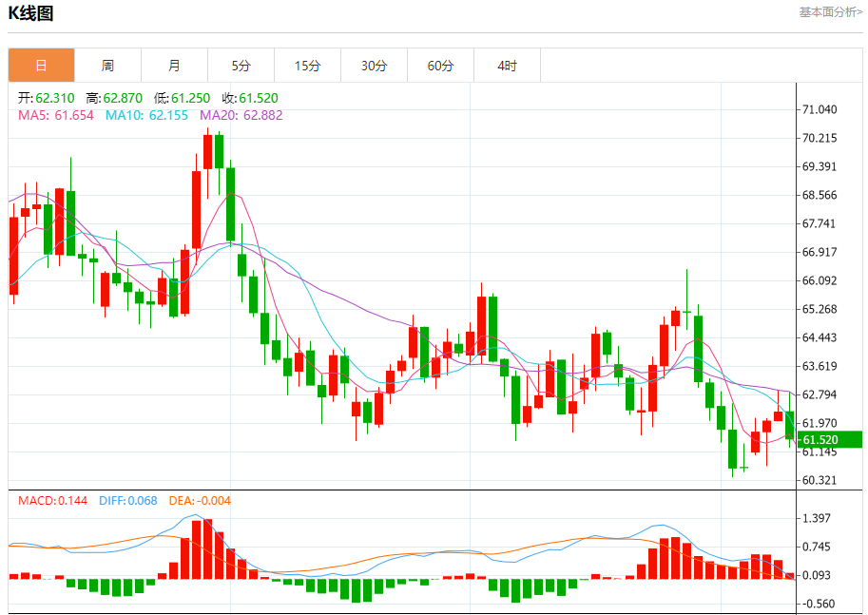
Task: Switch to the 月 monthly tab
Action: click(x=174, y=66)
